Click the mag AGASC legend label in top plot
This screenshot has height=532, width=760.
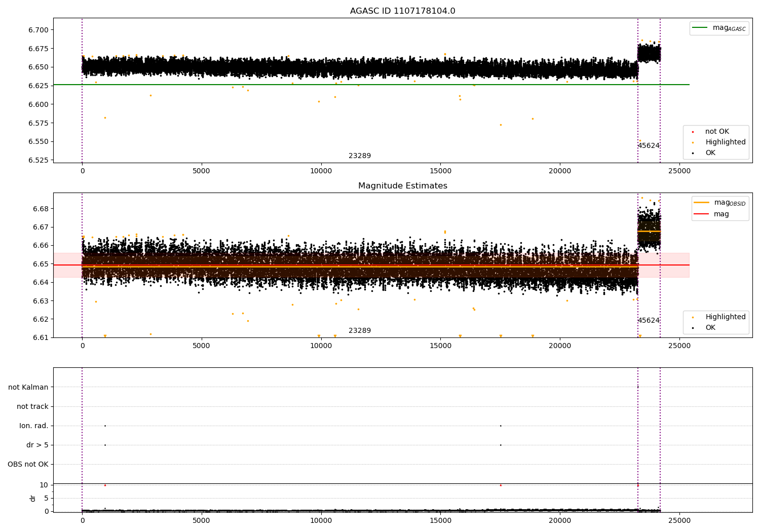point(729,28)
